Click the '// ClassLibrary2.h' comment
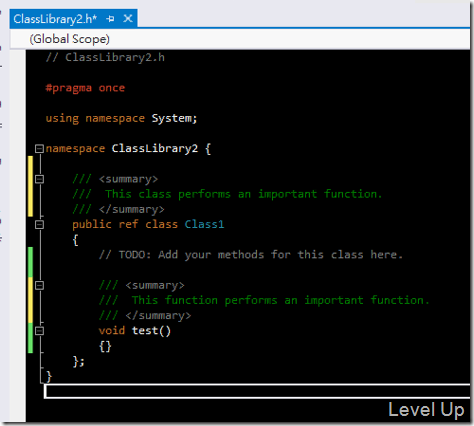This screenshot has width=474, height=426. click(105, 57)
